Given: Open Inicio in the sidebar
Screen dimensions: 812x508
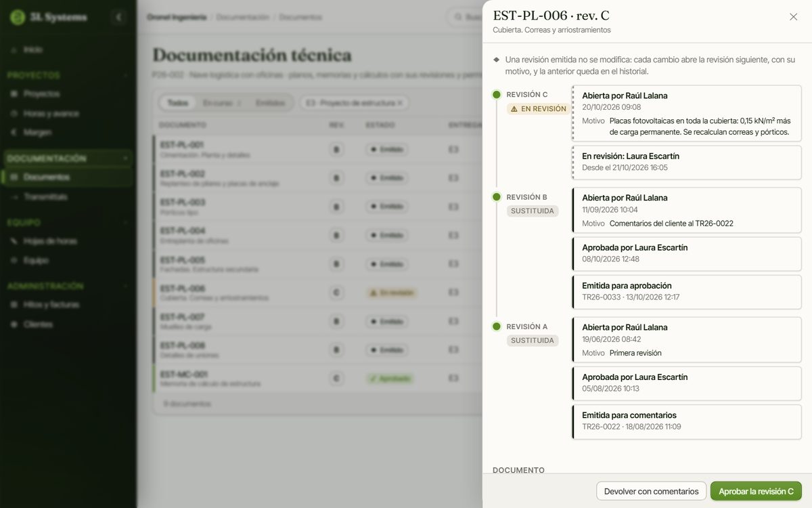Looking at the screenshot, I should [x=68, y=49].
